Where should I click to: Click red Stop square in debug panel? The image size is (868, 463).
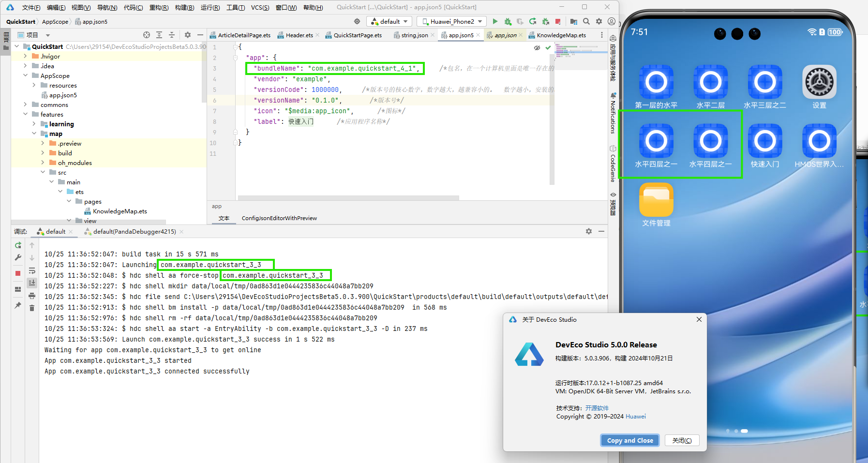click(18, 273)
